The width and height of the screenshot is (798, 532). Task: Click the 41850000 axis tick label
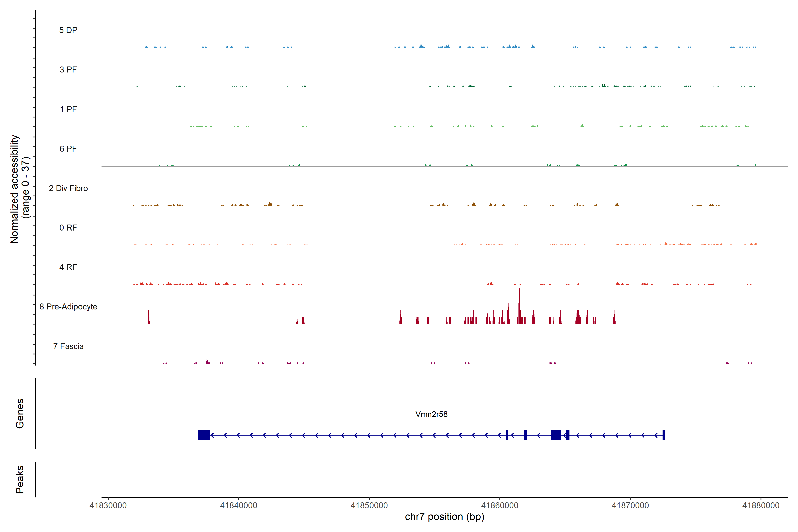pos(369,505)
